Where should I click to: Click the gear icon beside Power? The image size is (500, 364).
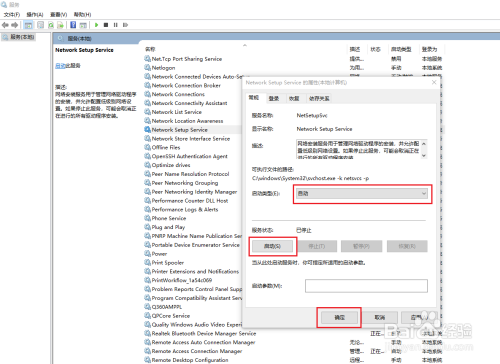147,254
